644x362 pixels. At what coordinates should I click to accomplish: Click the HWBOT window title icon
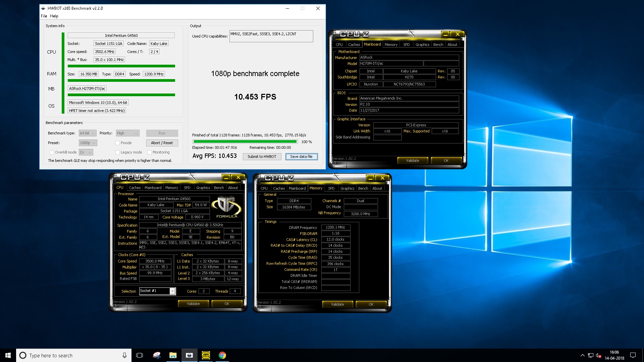(43, 8)
